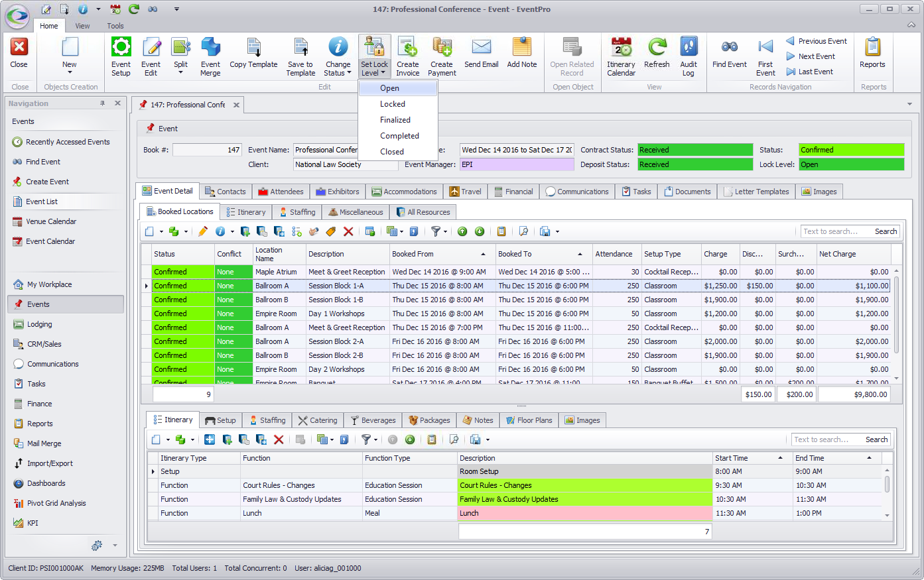Sort by Booked From column header
The image size is (924, 580).
(x=442, y=254)
